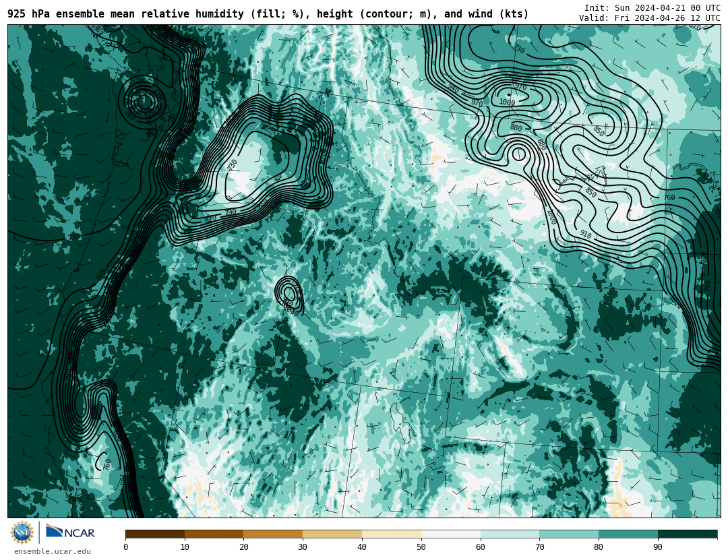Click the 1000 contour label below the 970 label
Image resolution: width=728 pixels, height=560 pixels.
coord(507,102)
